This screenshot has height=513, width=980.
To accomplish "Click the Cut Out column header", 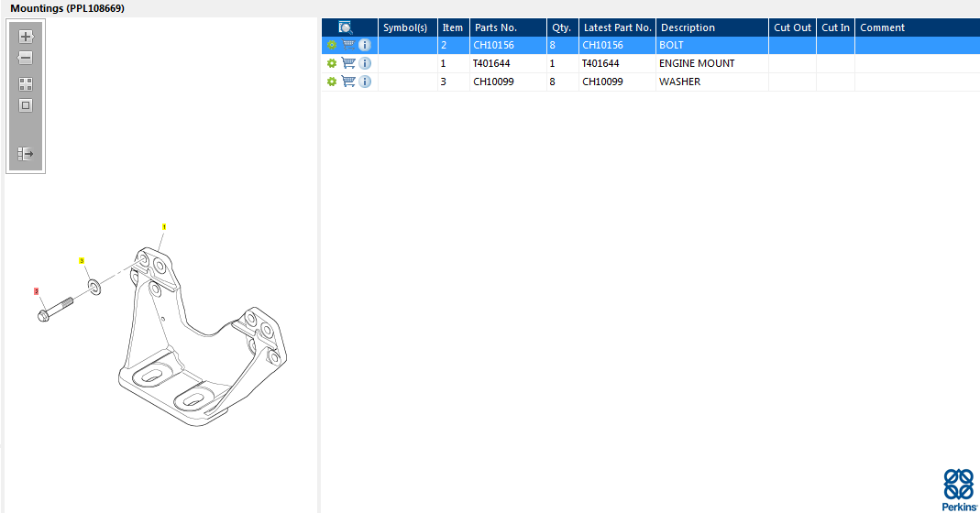I will coord(792,27).
